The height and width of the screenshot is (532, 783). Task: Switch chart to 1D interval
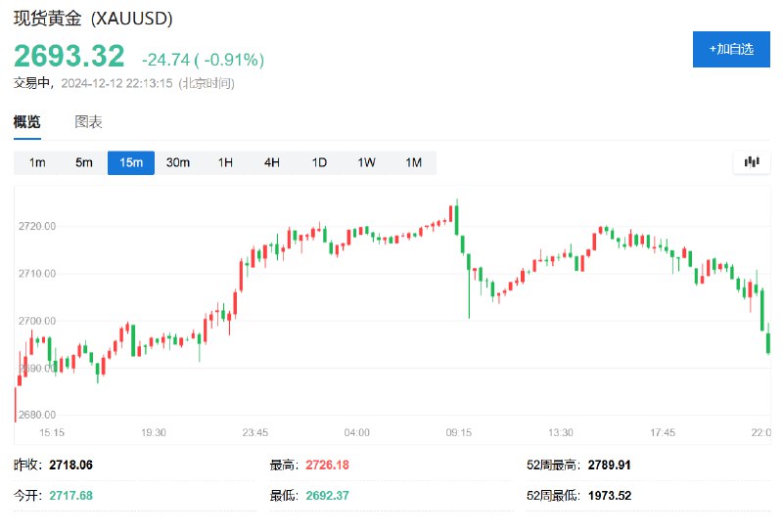(319, 162)
